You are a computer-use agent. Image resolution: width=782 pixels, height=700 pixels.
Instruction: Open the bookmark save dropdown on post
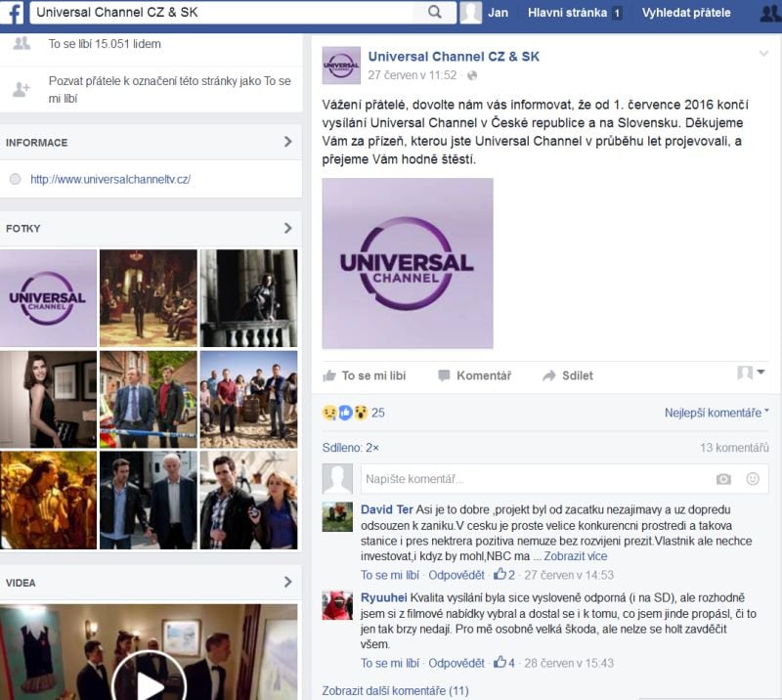point(751,373)
